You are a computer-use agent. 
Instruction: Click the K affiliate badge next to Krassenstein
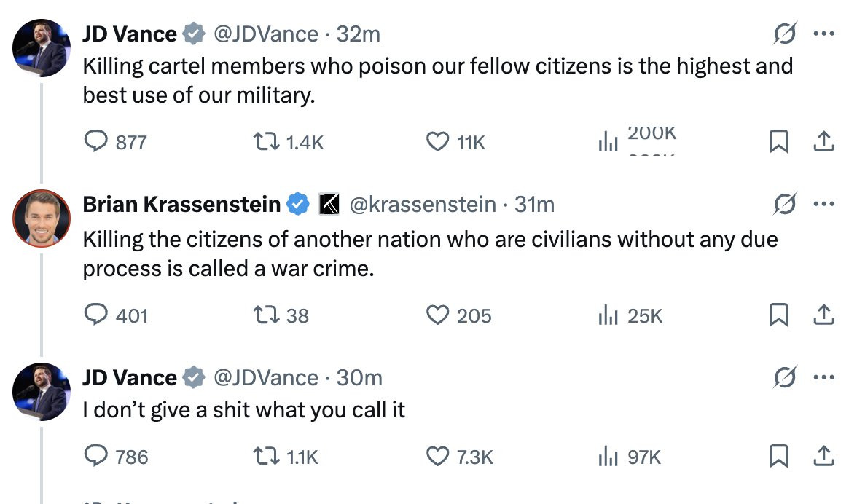coord(329,204)
